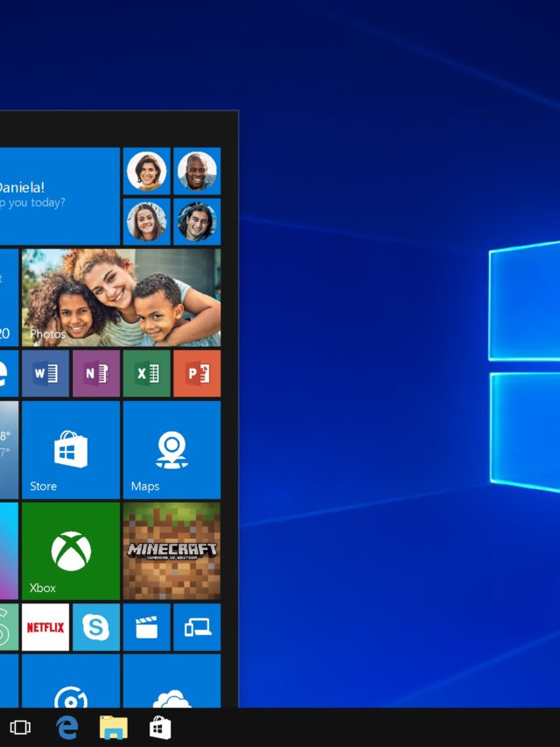The height and width of the screenshot is (747, 560).
Task: Open the Store tile
Action: pos(71,450)
